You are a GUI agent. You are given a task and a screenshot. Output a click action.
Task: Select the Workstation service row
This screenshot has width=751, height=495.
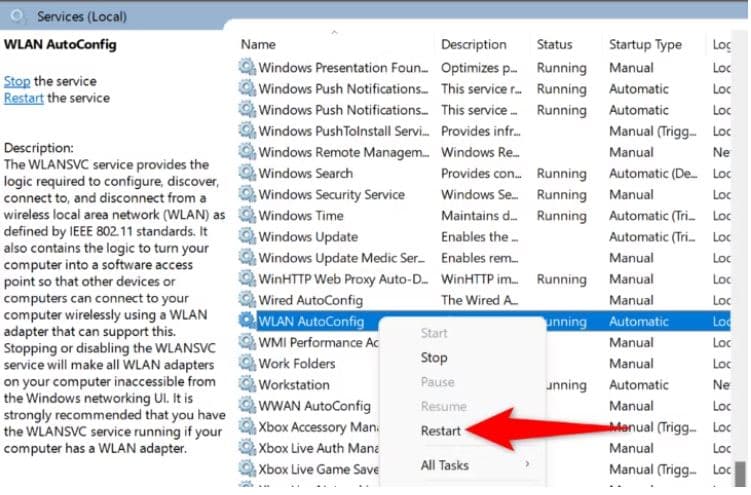294,385
